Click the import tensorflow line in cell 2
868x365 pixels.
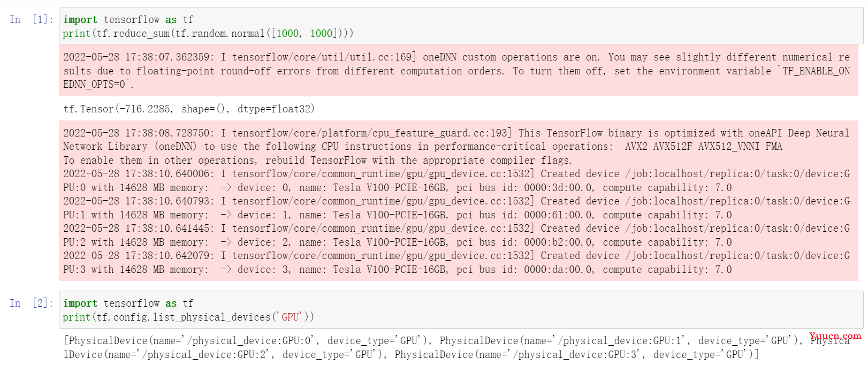128,303
